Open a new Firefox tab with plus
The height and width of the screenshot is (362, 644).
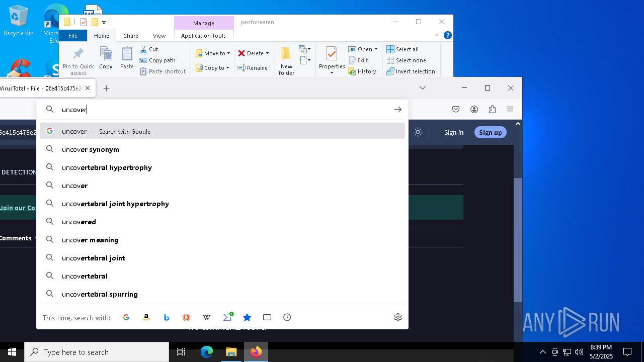pos(106,88)
